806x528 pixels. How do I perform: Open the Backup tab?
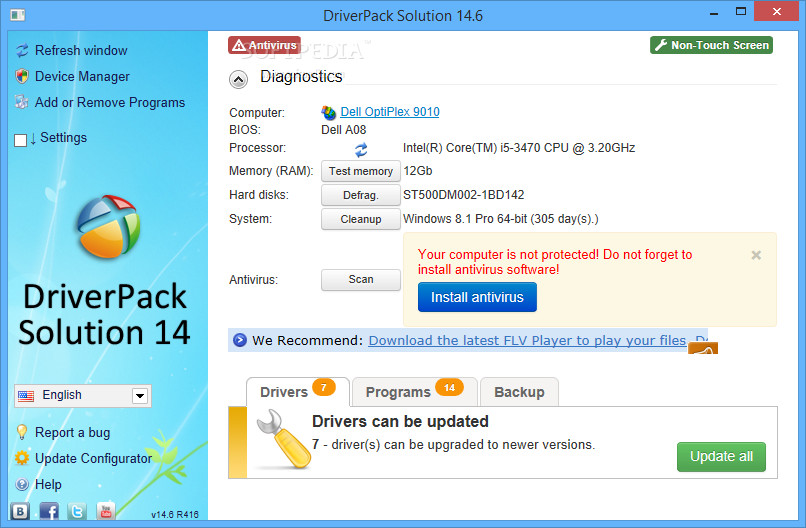[x=519, y=392]
